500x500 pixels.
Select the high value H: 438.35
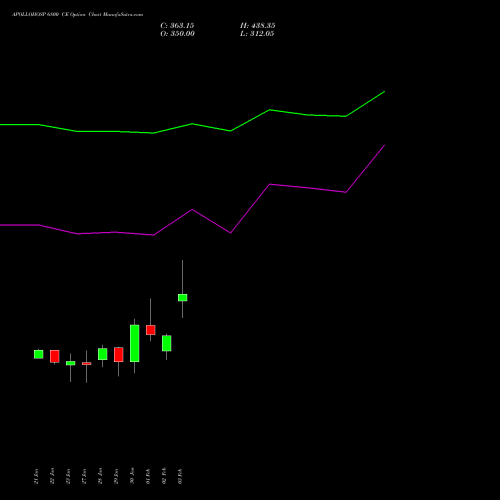258,26
